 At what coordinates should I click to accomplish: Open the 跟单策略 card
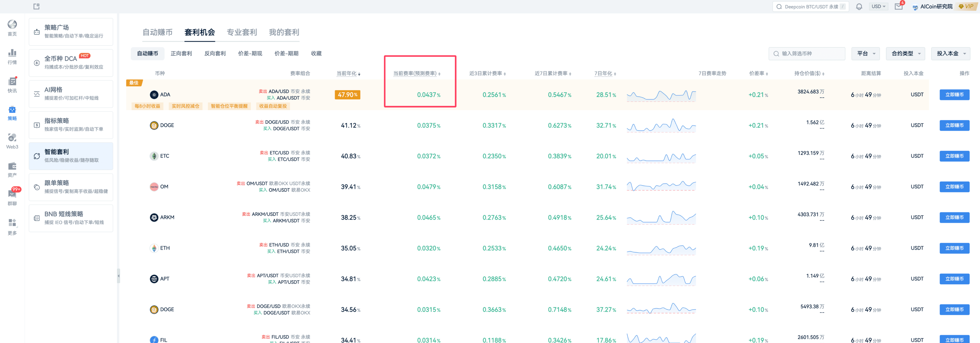coord(71,187)
